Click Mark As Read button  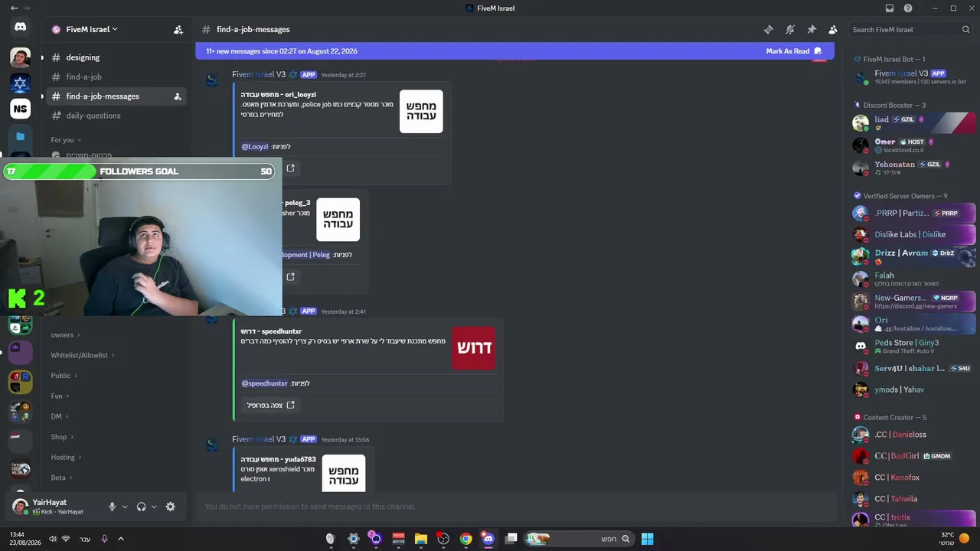click(794, 51)
